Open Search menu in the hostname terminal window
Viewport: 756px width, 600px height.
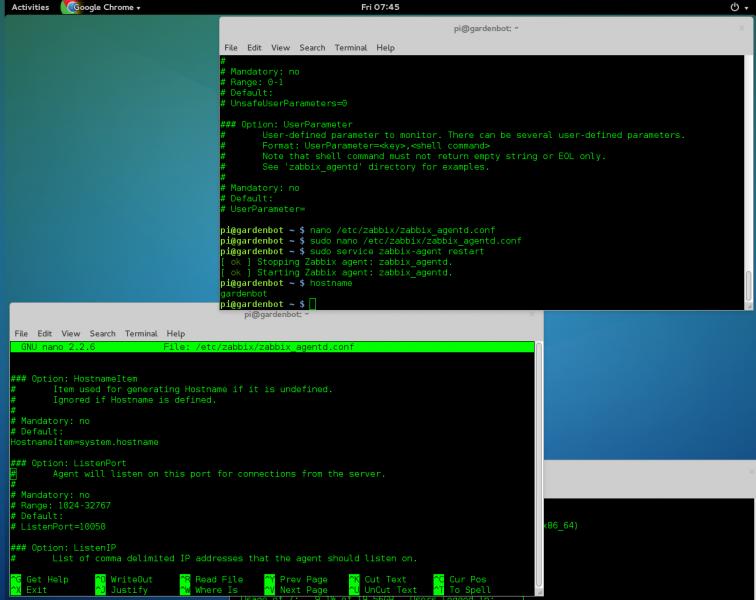(312, 47)
